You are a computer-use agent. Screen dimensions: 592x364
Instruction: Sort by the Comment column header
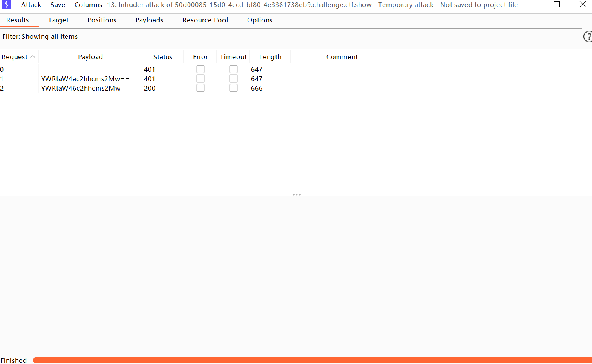pos(342,57)
